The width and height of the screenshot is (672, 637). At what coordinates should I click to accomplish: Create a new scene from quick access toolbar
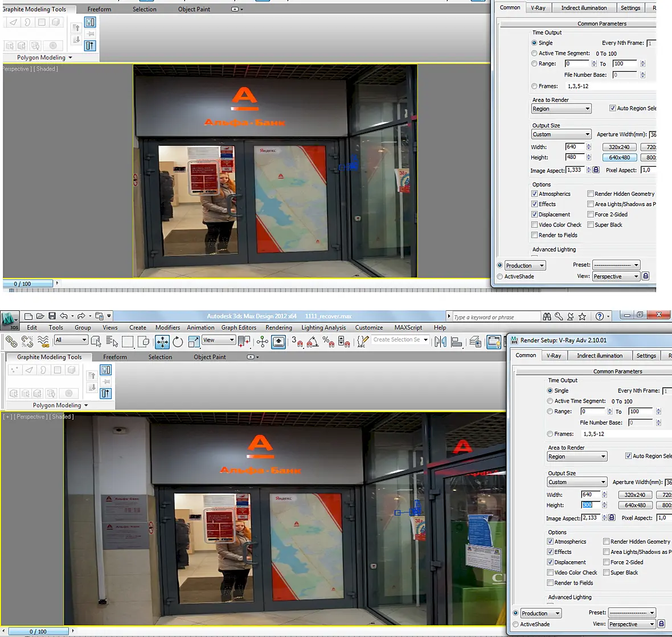point(28,316)
